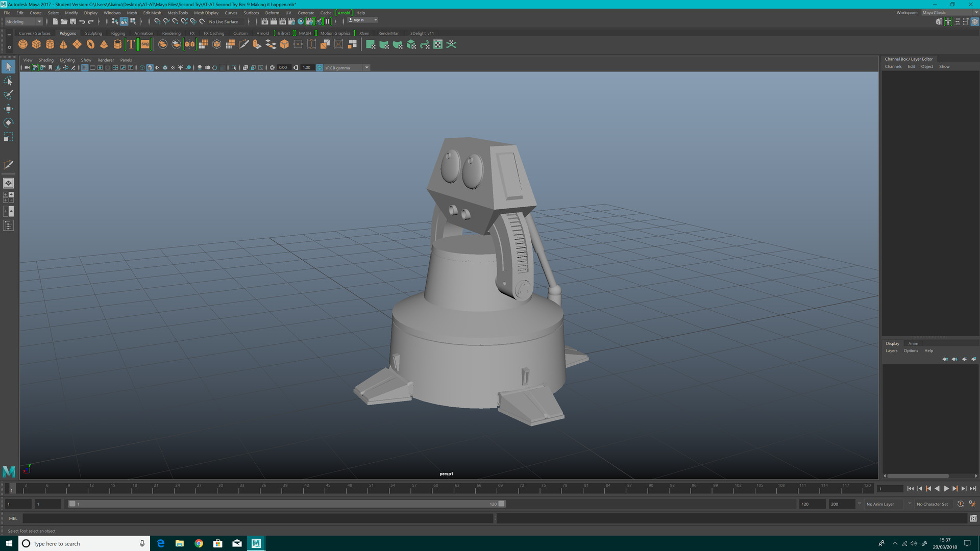980x551 pixels.
Task: Open the Edit Mesh menu
Action: (x=152, y=13)
